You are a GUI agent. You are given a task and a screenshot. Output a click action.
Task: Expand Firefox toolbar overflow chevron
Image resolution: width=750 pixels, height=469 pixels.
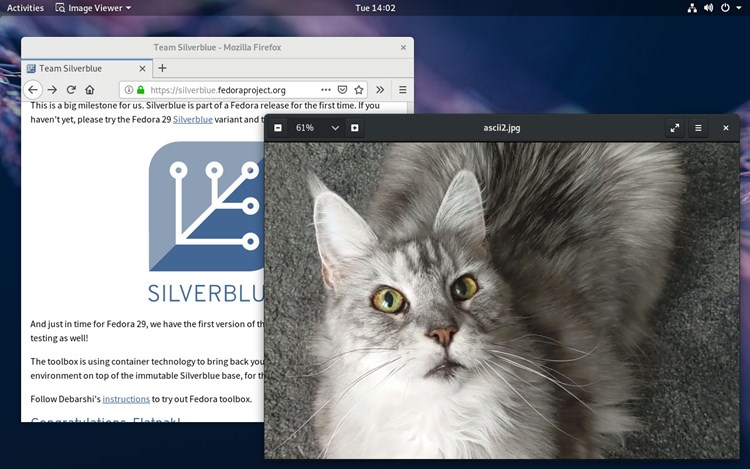pyautogui.click(x=380, y=89)
